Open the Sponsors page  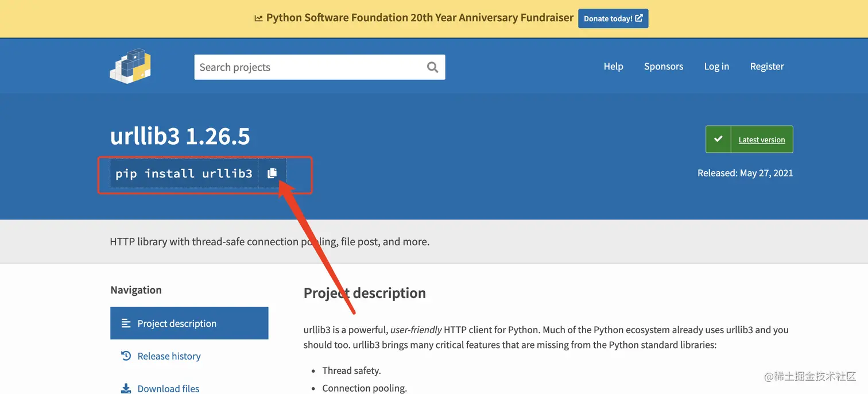663,67
